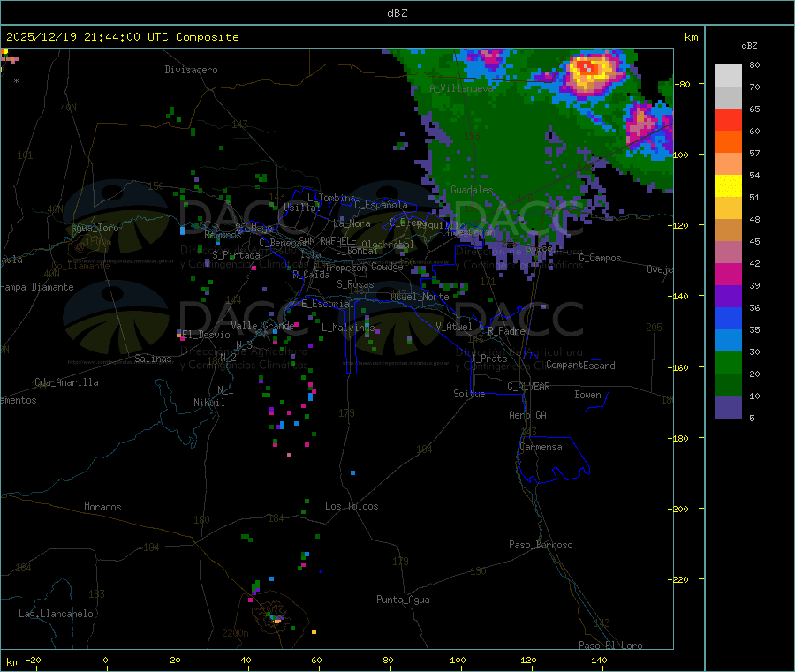The height and width of the screenshot is (672, 795).
Task: Click the R_Padre location label
Action: pyautogui.click(x=506, y=331)
